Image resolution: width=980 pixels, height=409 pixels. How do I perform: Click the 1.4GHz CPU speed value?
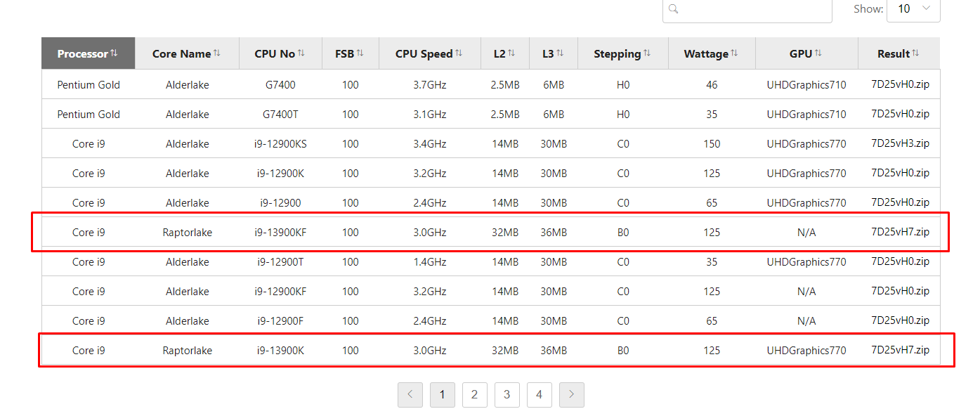click(430, 262)
